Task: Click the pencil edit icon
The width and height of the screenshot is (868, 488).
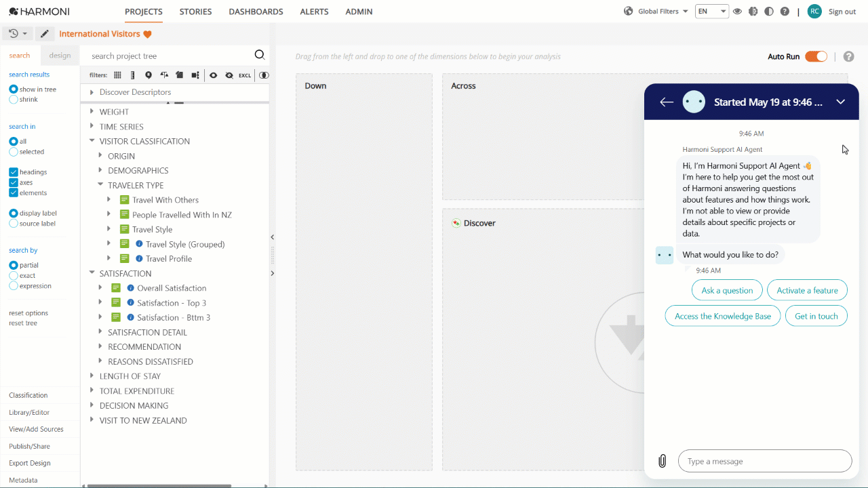Action: coord(45,33)
